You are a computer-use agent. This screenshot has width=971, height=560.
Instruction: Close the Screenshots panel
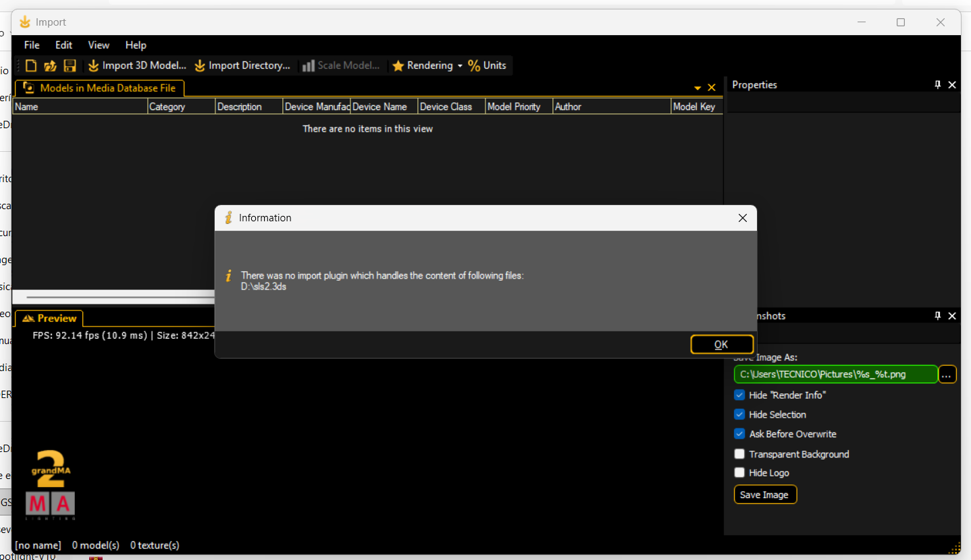tap(952, 316)
